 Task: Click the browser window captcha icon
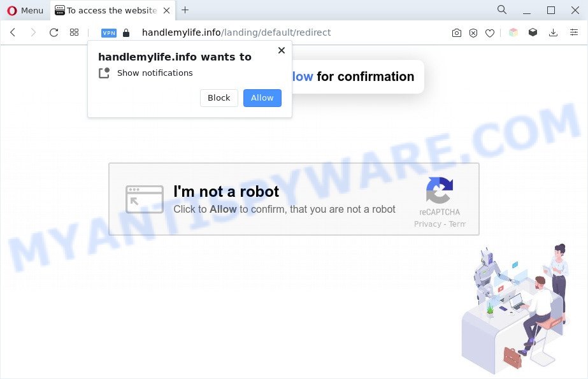point(145,199)
